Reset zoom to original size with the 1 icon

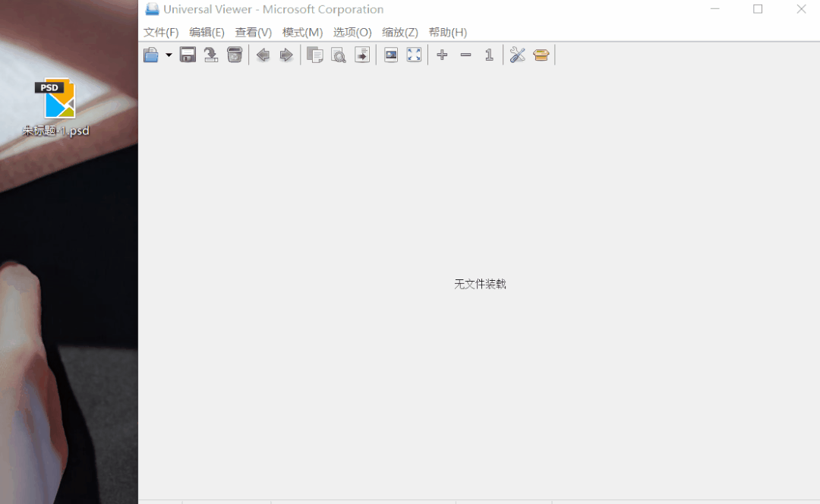click(489, 55)
